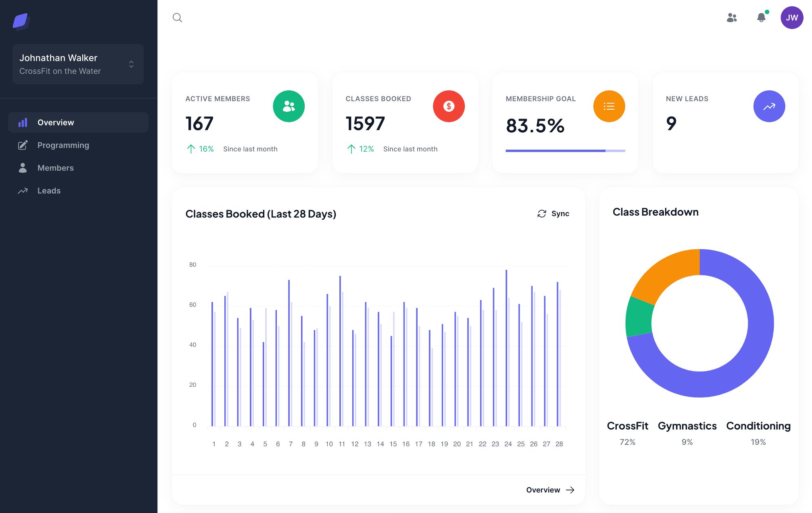Expand the Johnathan Walker account switcher
The height and width of the screenshot is (513, 812).
(x=78, y=64)
